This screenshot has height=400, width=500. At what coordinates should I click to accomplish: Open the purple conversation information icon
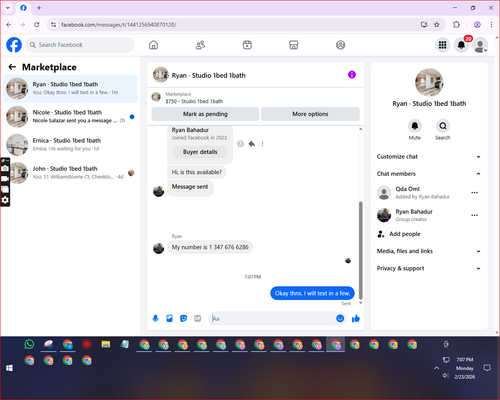click(352, 75)
